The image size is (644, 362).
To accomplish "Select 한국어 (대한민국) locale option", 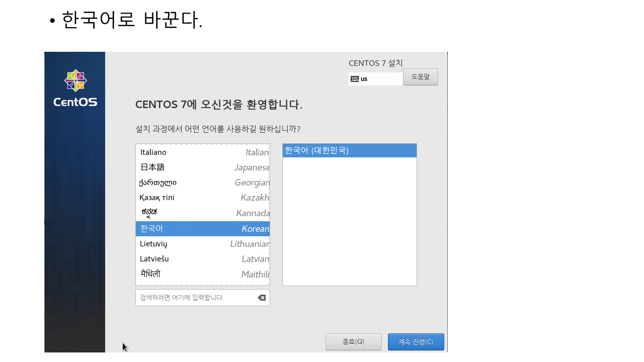I will point(349,150).
